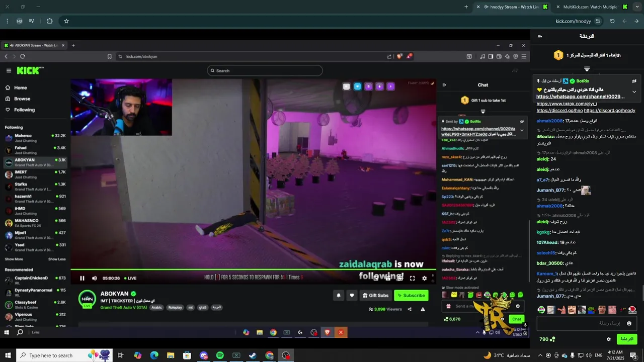This screenshot has height=362, width=644.
Task: Bookmark this page with the star icon
Action: pos(66,21)
